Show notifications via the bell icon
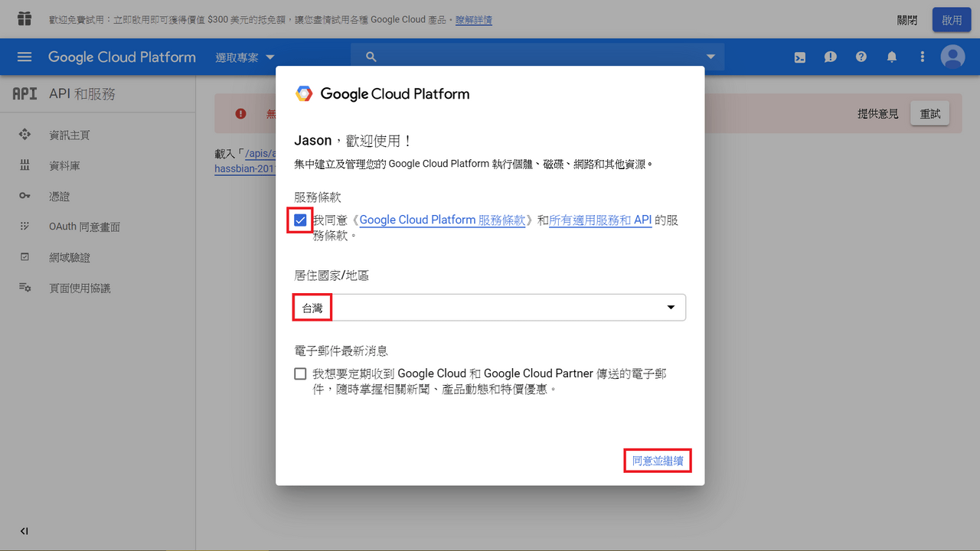 coord(892,57)
